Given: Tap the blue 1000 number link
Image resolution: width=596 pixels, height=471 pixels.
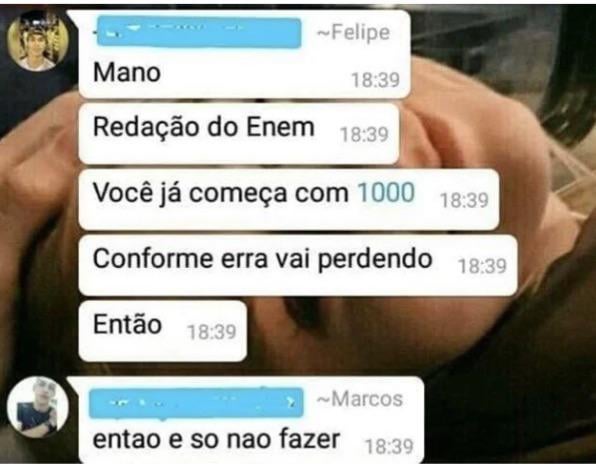Looking at the screenshot, I should pos(386,192).
